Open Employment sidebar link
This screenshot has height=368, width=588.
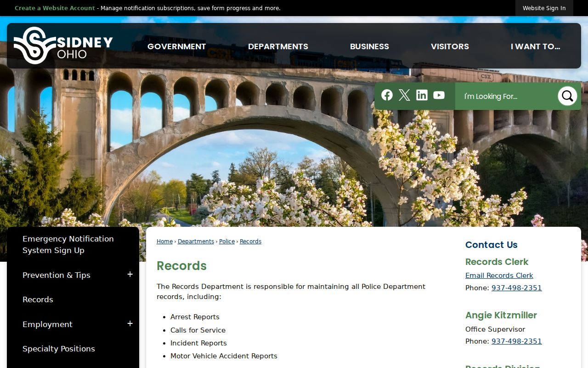(47, 324)
